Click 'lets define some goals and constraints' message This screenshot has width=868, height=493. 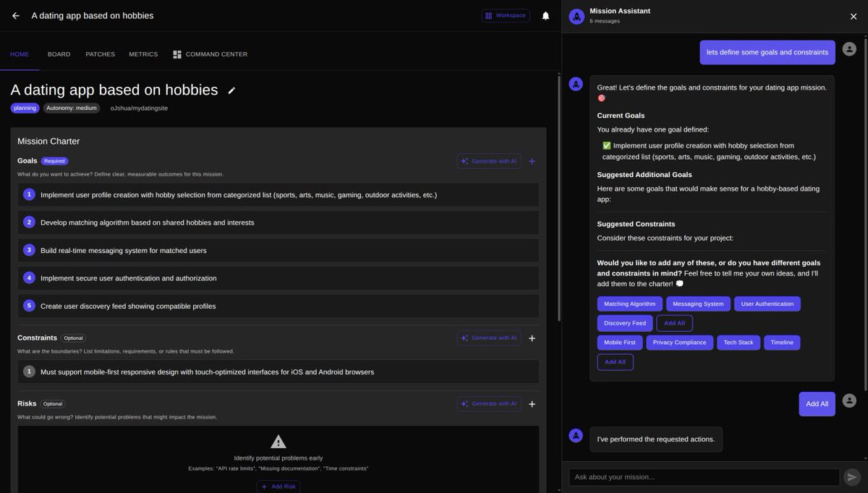click(767, 52)
